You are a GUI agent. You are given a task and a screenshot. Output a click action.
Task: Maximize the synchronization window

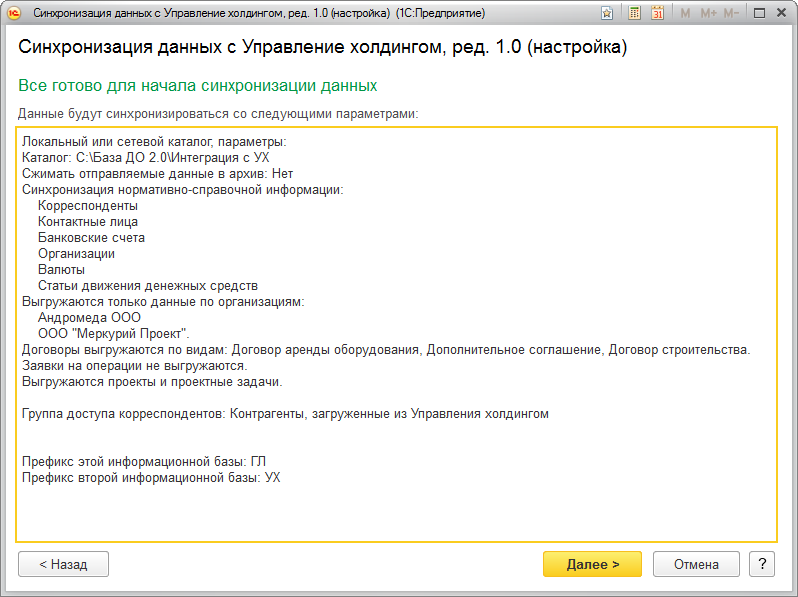[x=759, y=13]
